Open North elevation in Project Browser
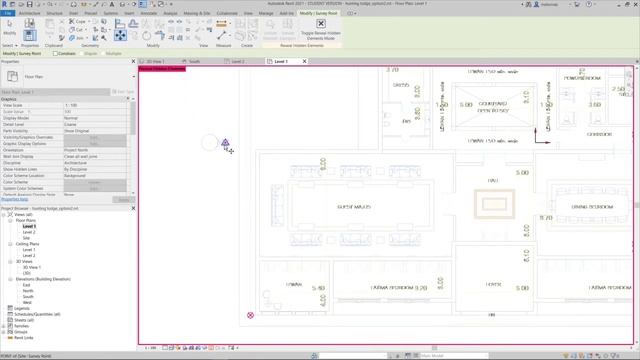640x360 pixels. pos(28,291)
